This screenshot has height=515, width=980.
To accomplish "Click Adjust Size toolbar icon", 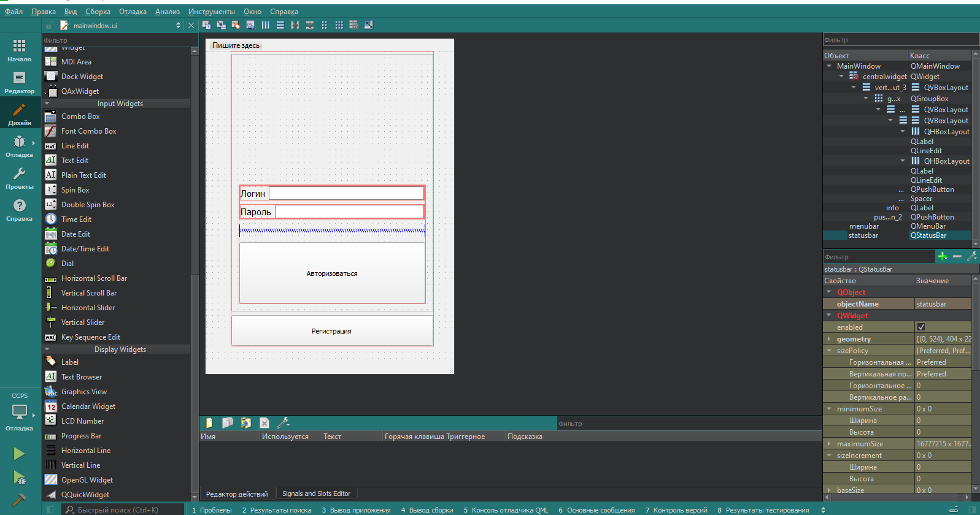I will click(369, 25).
